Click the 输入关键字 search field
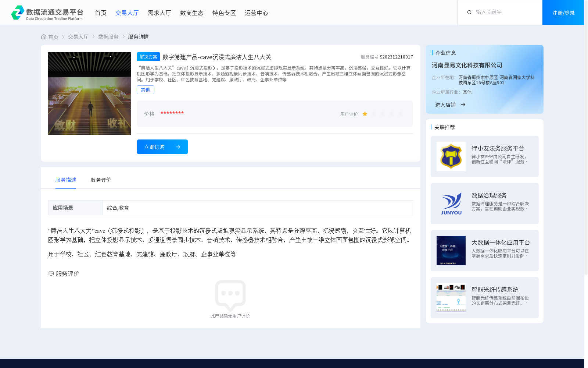Viewport: 588px width, 368px height. pyautogui.click(x=505, y=12)
